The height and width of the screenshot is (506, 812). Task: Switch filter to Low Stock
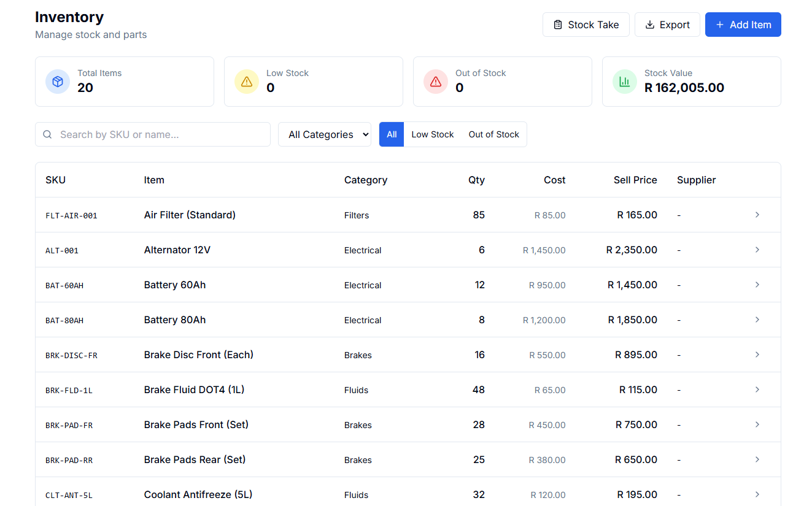[x=432, y=134]
